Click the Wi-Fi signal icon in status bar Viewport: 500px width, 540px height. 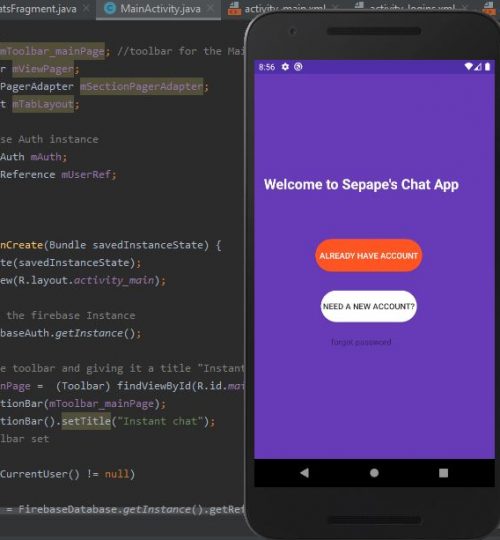coord(468,66)
